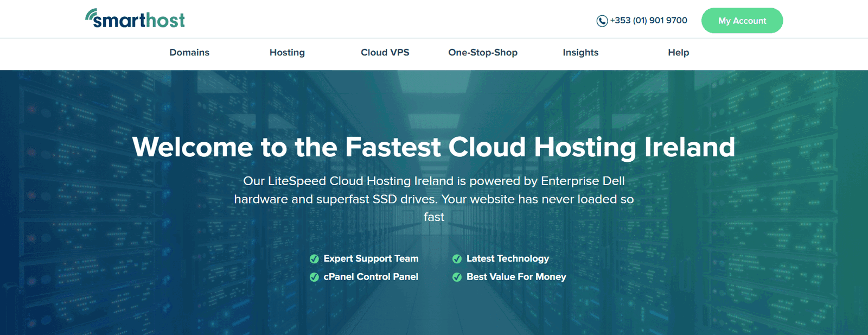Go to One-Stop-Shop

coord(483,53)
